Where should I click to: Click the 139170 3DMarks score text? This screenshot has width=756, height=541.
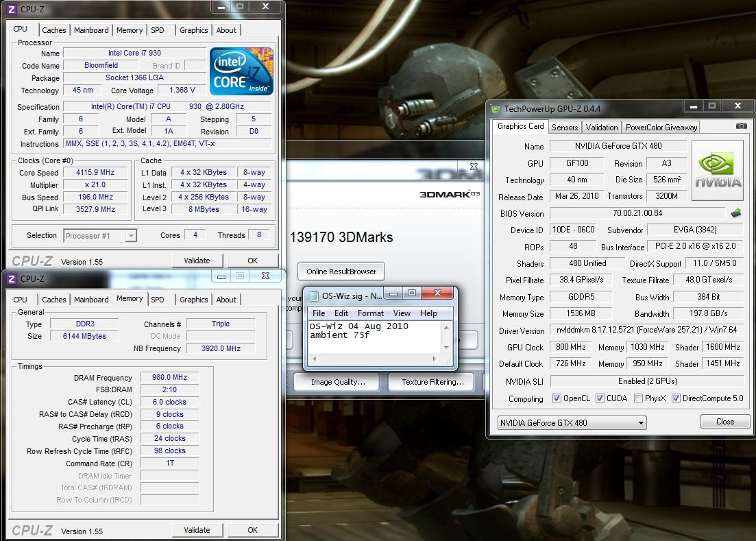tap(341, 237)
